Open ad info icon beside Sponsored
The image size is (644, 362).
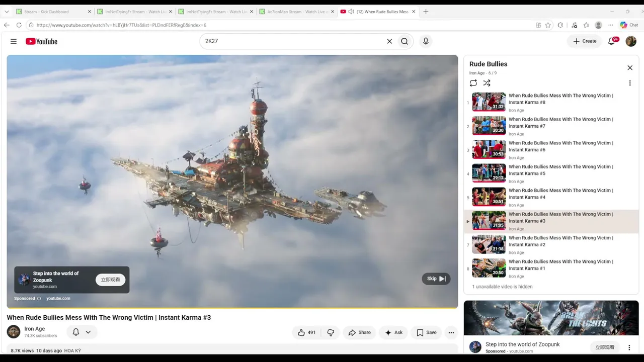[x=39, y=299]
